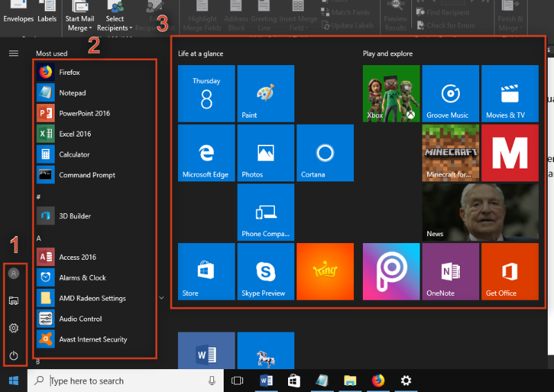
Task: Open the Groove Music tile
Action: click(x=451, y=93)
